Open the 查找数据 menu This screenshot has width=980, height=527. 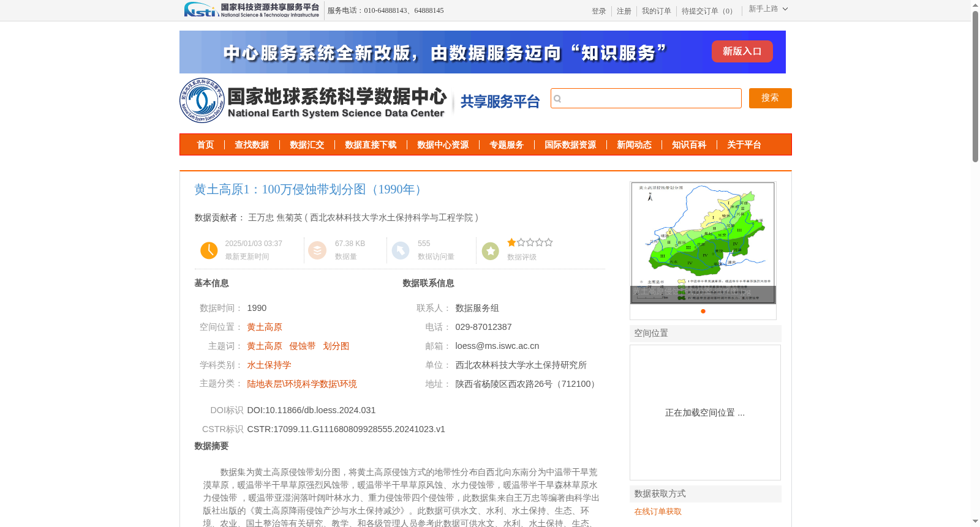(x=252, y=145)
